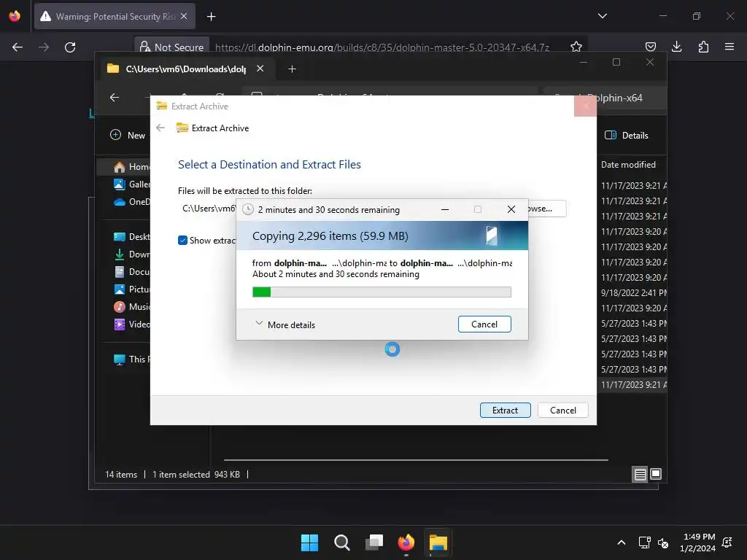Open Save to Pocket icon

(650, 47)
